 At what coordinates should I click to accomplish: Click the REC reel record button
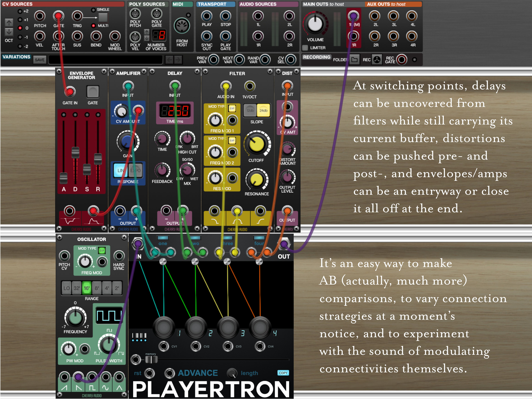377,60
